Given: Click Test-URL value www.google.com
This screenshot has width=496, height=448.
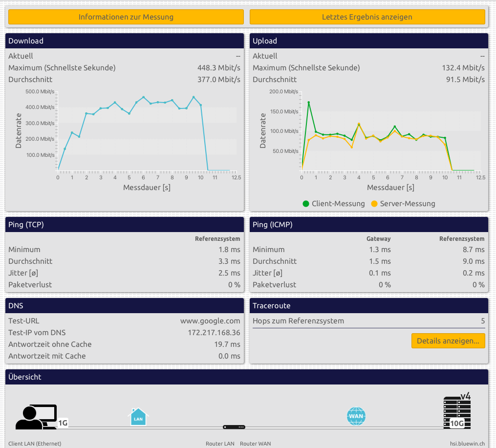Looking at the screenshot, I should pos(210,321).
